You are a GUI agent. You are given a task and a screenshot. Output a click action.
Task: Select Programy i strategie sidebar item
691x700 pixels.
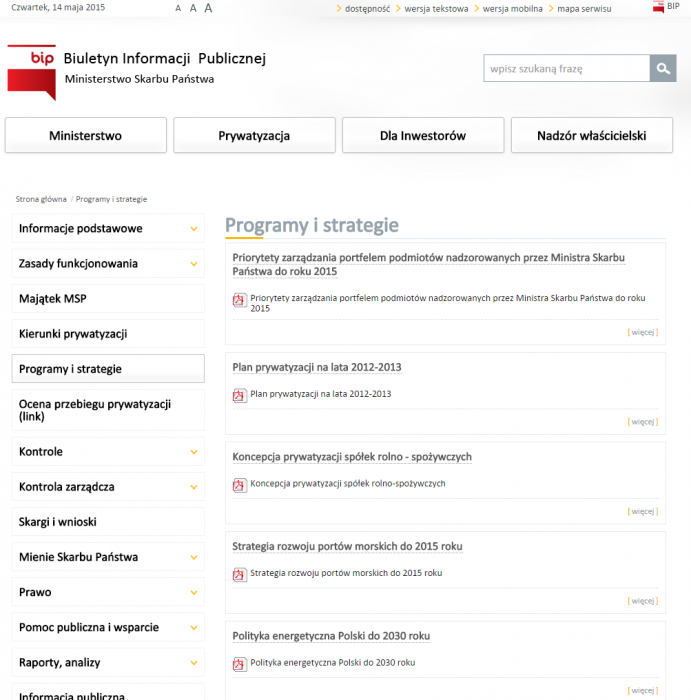[x=108, y=369]
